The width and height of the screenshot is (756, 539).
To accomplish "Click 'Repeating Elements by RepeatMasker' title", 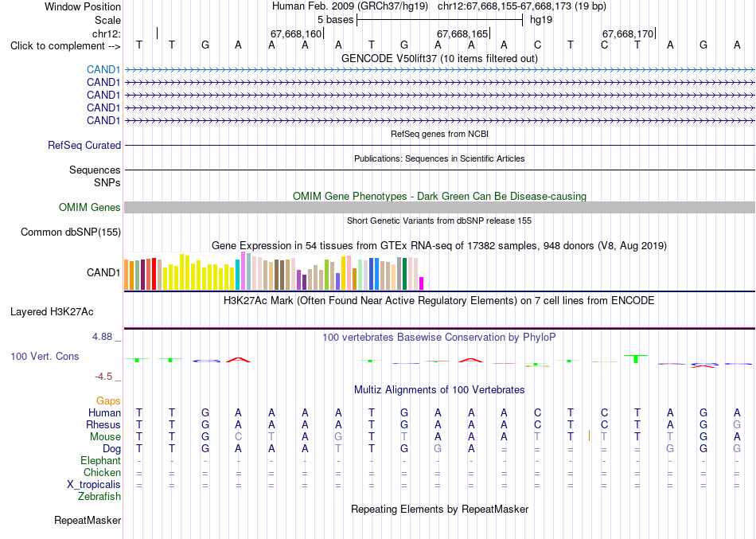I will point(439,509).
